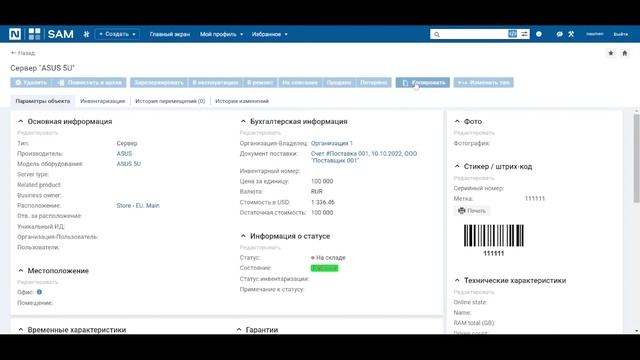The height and width of the screenshot is (360, 640).
Task: Open search filter sliders icon
Action: (x=524, y=34)
